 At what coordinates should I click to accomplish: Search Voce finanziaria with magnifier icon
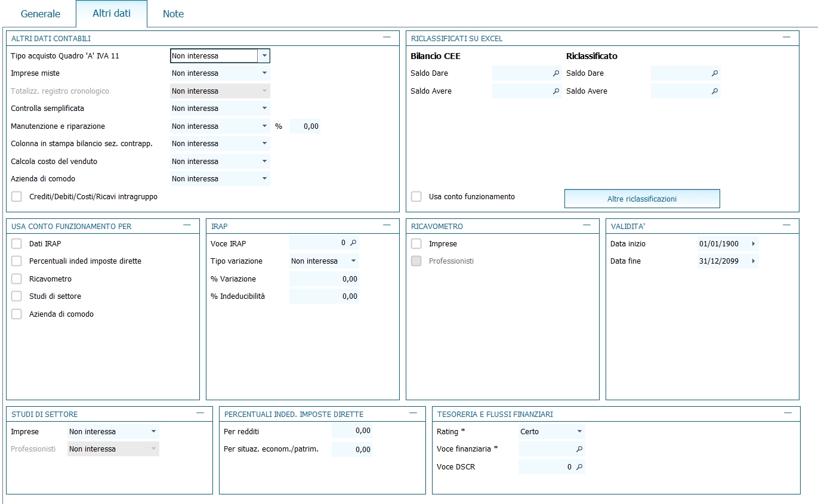(x=579, y=449)
